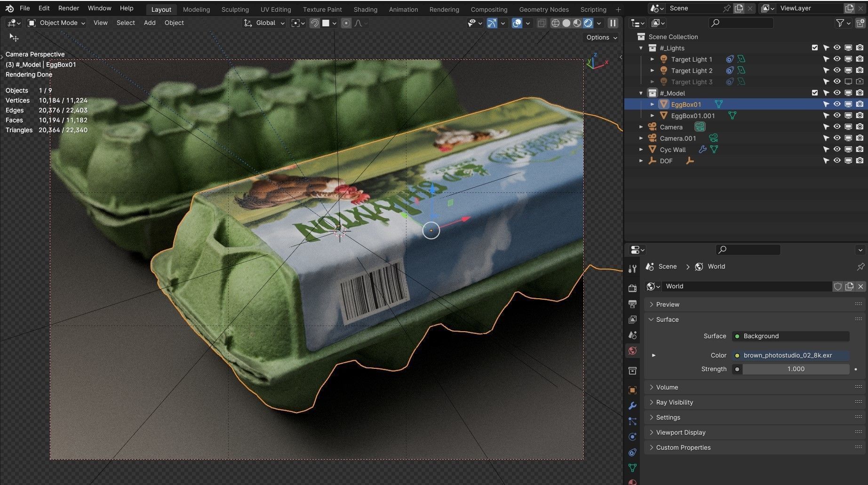The image size is (868, 485).
Task: Click the World name input field
Action: coord(747,286)
